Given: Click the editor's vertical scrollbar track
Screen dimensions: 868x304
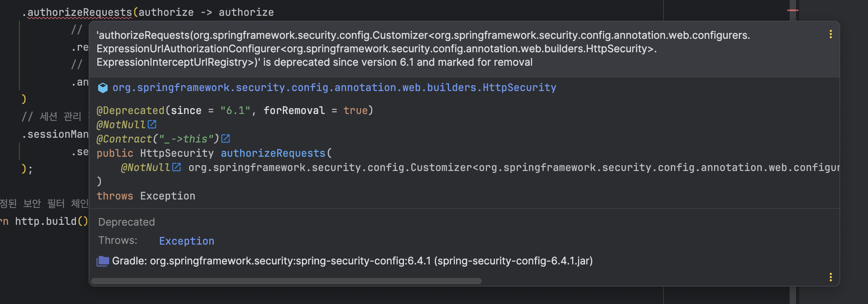Looking at the screenshot, I should point(793,158).
